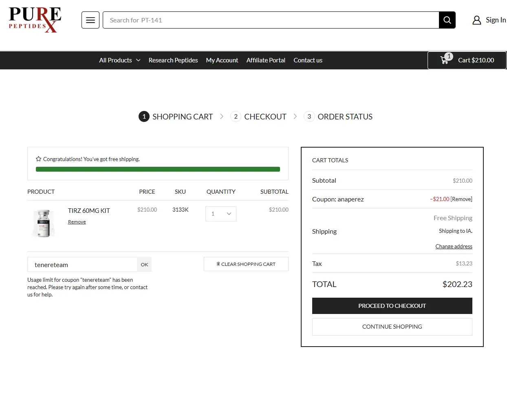This screenshot has width=507, height=420.
Task: Open Research Peptides menu item
Action: pos(173,60)
